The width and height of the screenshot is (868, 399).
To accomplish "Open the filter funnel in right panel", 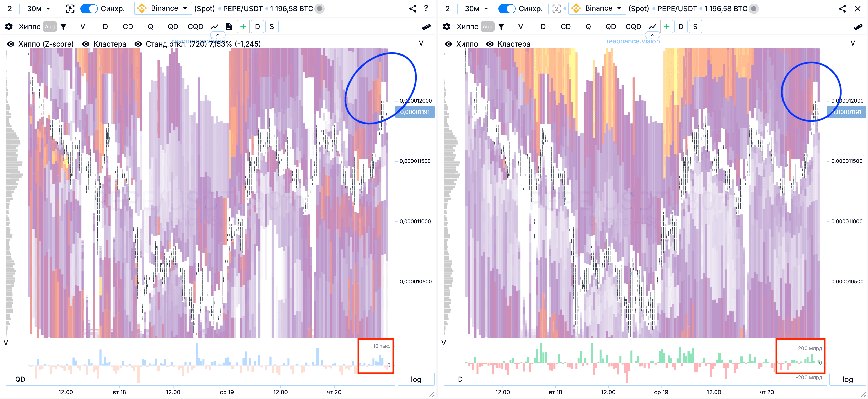I will [x=501, y=27].
